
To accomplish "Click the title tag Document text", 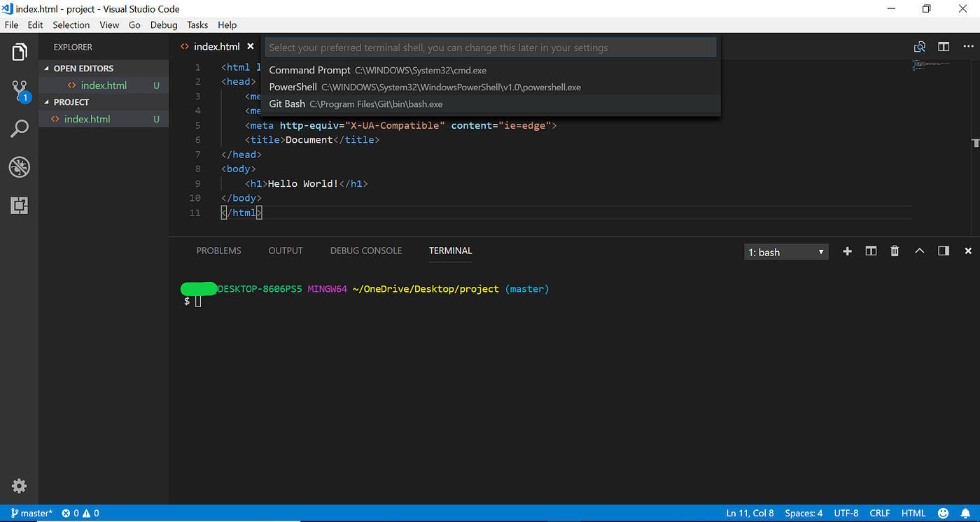I will 309,140.
